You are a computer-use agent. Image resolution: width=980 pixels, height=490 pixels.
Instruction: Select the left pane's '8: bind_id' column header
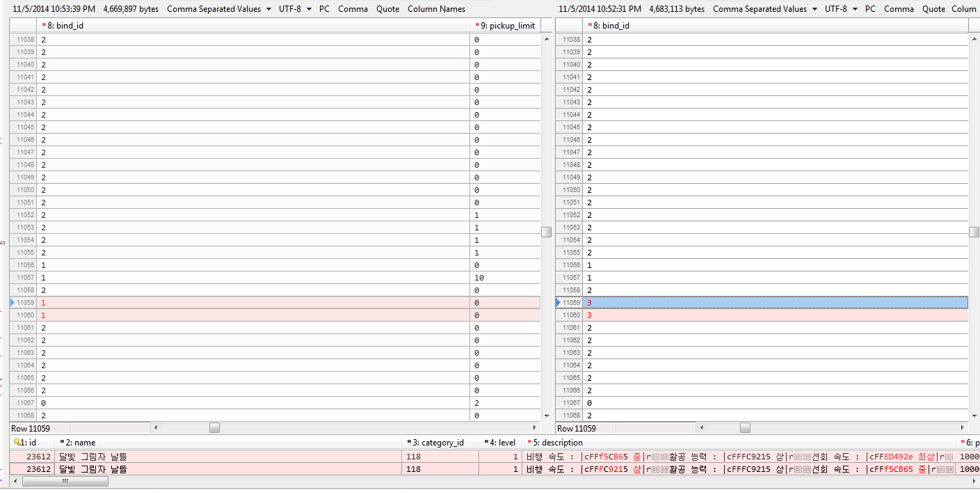(x=253, y=26)
